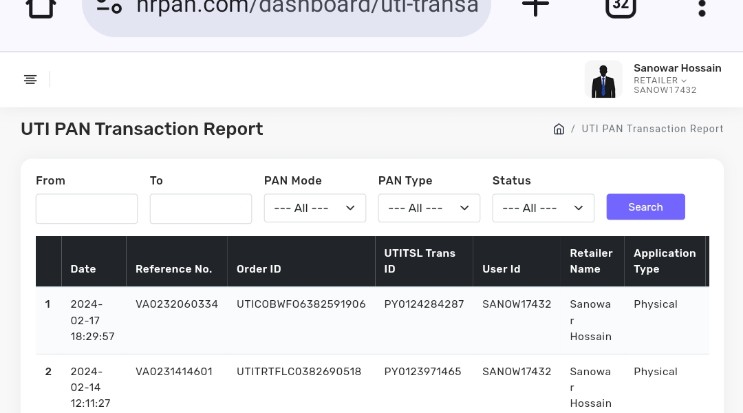The height and width of the screenshot is (413, 743).
Task: Click the Search button
Action: [x=645, y=207]
